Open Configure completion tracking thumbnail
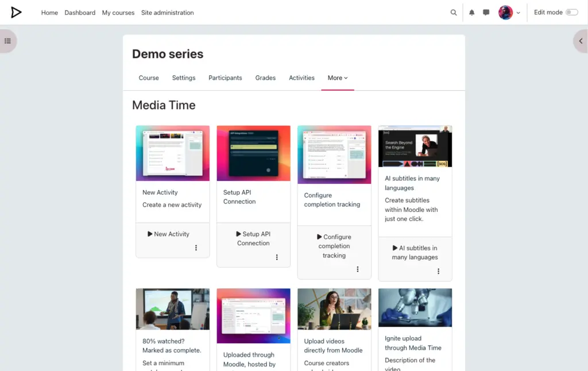588x371 pixels. pyautogui.click(x=334, y=154)
